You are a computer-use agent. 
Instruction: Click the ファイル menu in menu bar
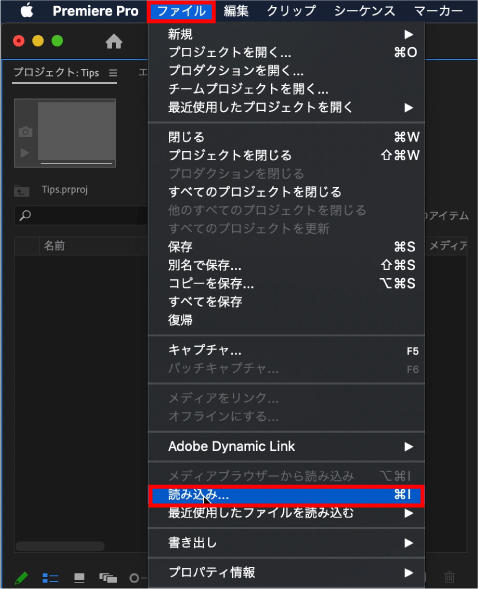(181, 11)
